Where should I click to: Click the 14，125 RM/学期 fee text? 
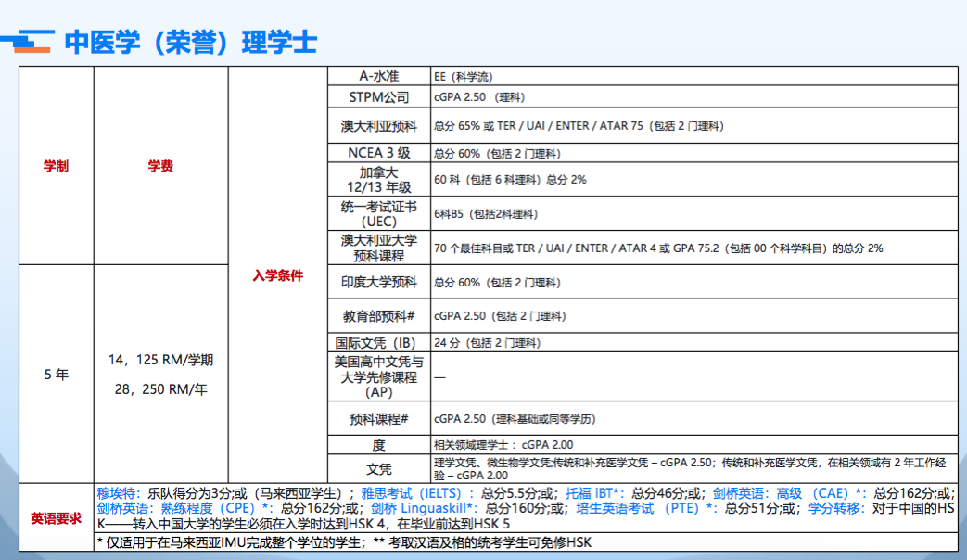click(160, 359)
